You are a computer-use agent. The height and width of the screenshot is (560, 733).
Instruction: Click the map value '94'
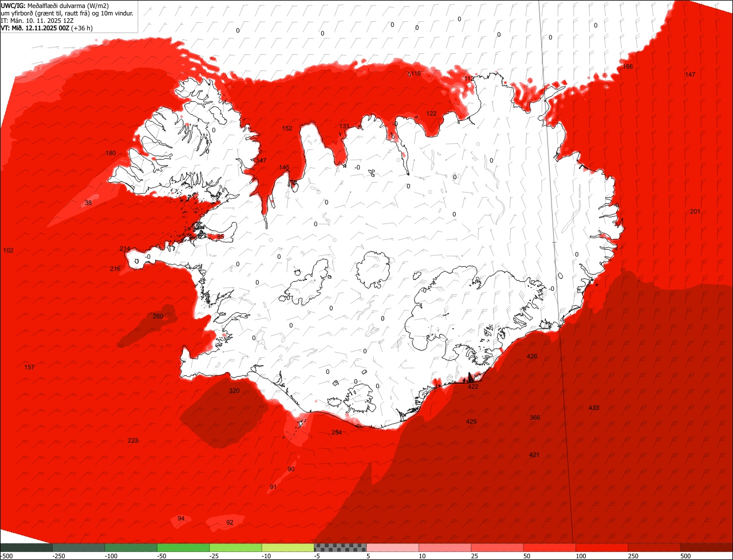click(x=181, y=518)
